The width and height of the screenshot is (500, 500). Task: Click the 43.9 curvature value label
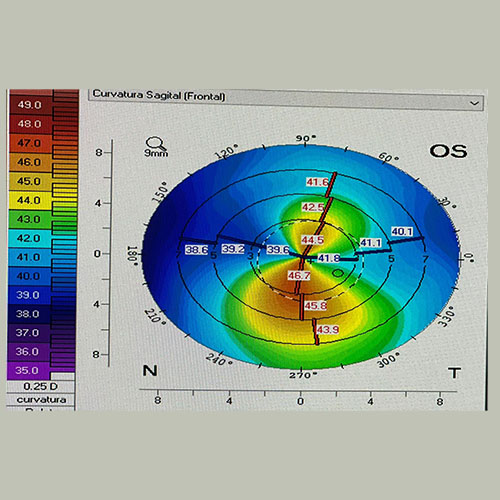(327, 330)
